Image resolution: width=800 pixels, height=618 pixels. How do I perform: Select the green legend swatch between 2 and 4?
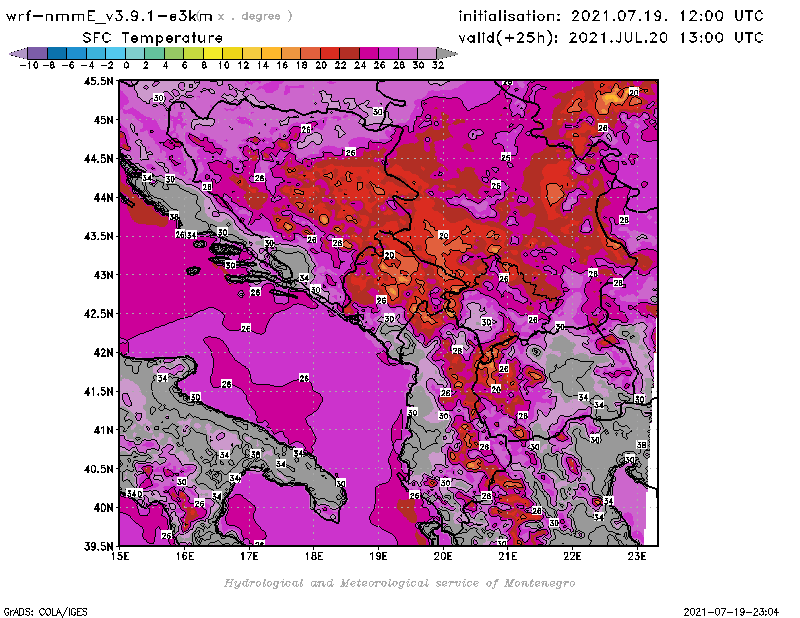(155, 53)
